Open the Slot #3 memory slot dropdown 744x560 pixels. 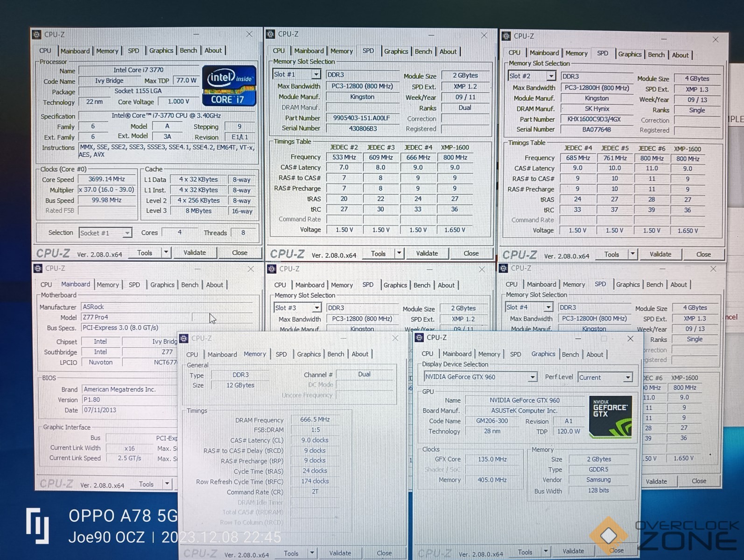click(317, 308)
